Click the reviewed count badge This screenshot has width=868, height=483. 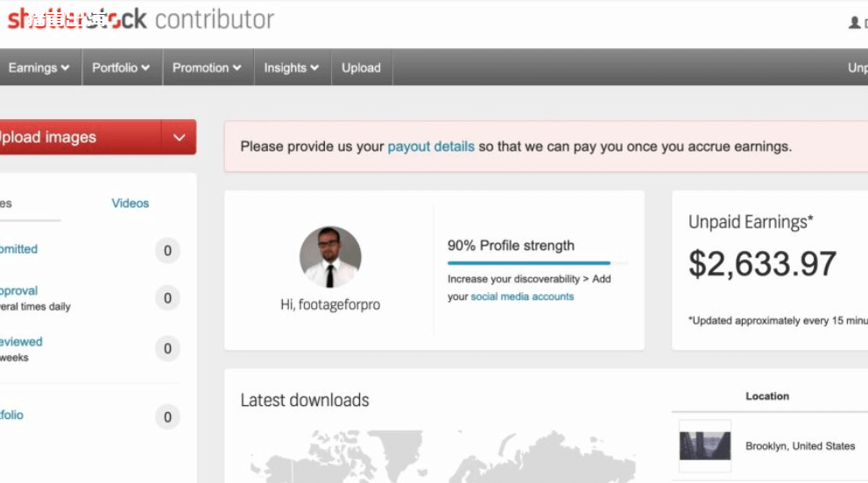point(167,349)
